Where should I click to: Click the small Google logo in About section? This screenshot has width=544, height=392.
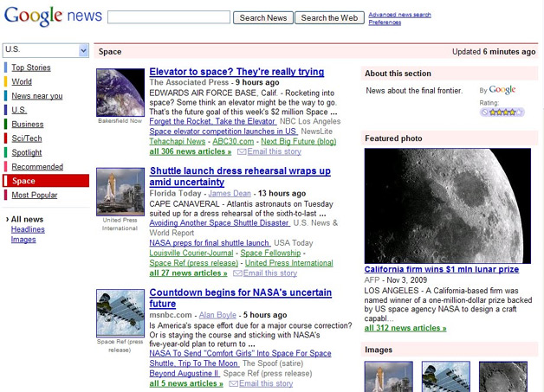click(x=502, y=90)
